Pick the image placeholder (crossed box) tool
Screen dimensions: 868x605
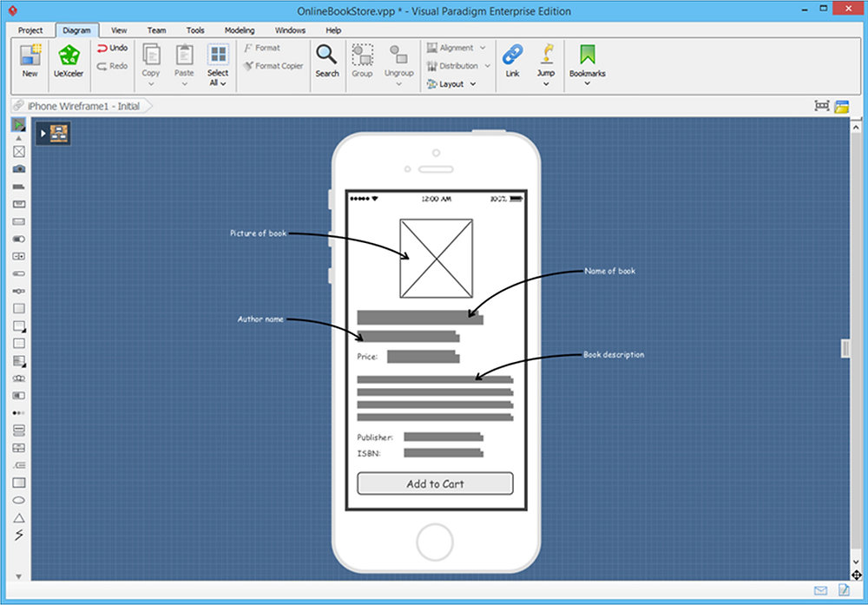(x=19, y=152)
